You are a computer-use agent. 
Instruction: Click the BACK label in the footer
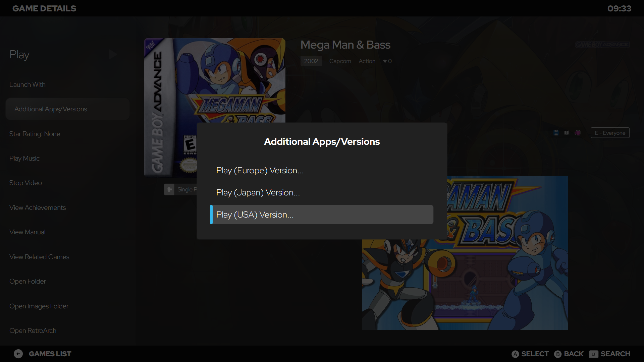pos(574,354)
